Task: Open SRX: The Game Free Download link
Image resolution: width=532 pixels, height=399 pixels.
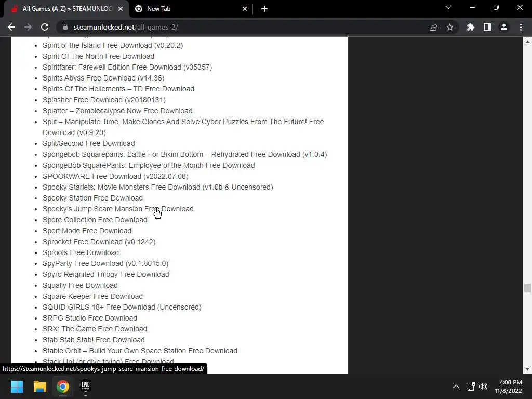Action: [x=95, y=329]
